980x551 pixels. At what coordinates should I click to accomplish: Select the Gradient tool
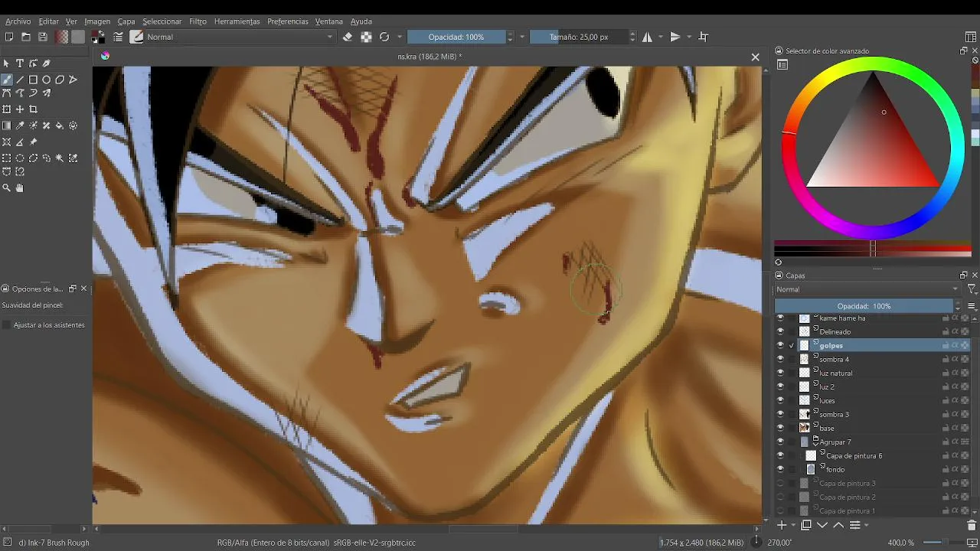7,126
